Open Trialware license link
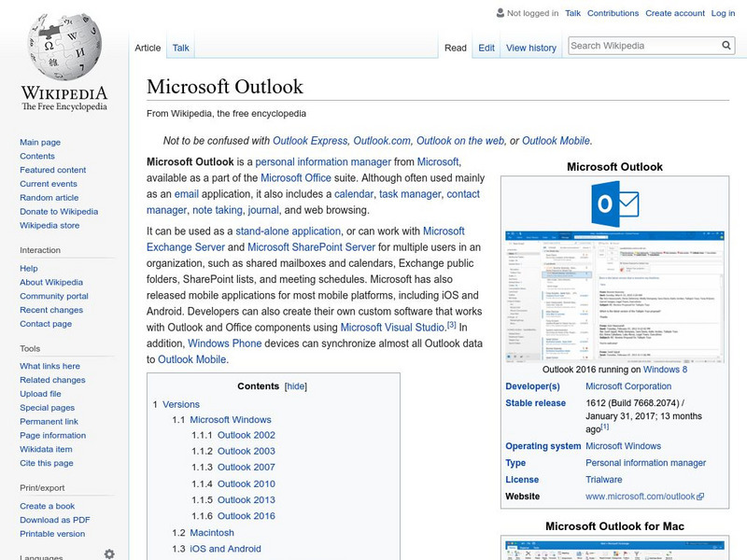This screenshot has height=560, width=747. 603,480
